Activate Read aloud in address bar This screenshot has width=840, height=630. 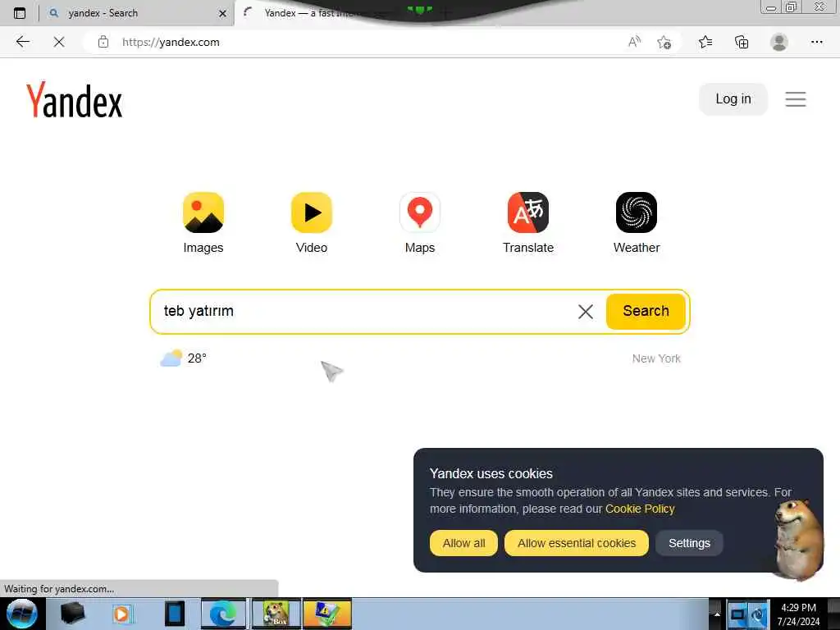[634, 42]
